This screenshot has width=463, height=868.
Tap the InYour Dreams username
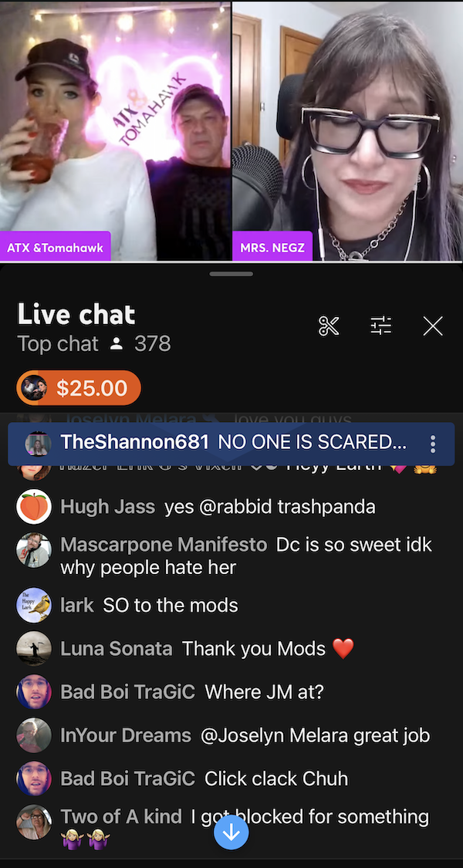tap(125, 736)
